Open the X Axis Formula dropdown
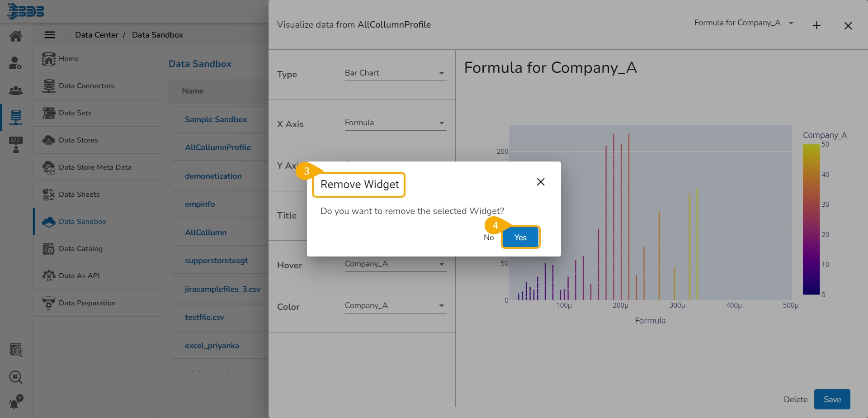 click(x=395, y=123)
